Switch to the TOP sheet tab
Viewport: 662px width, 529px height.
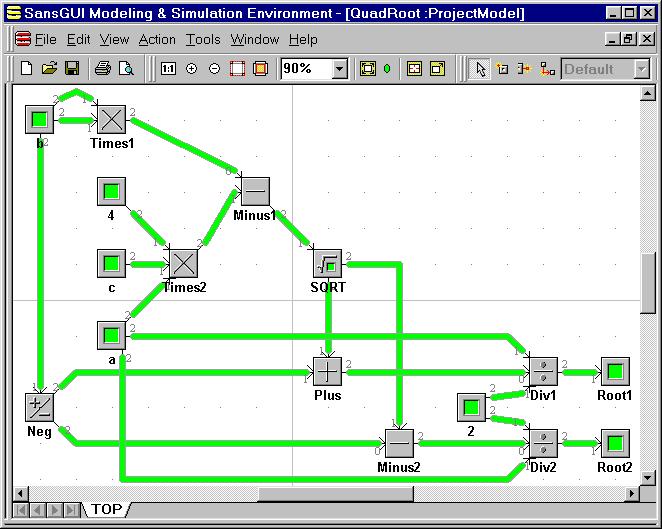pyautogui.click(x=106, y=510)
